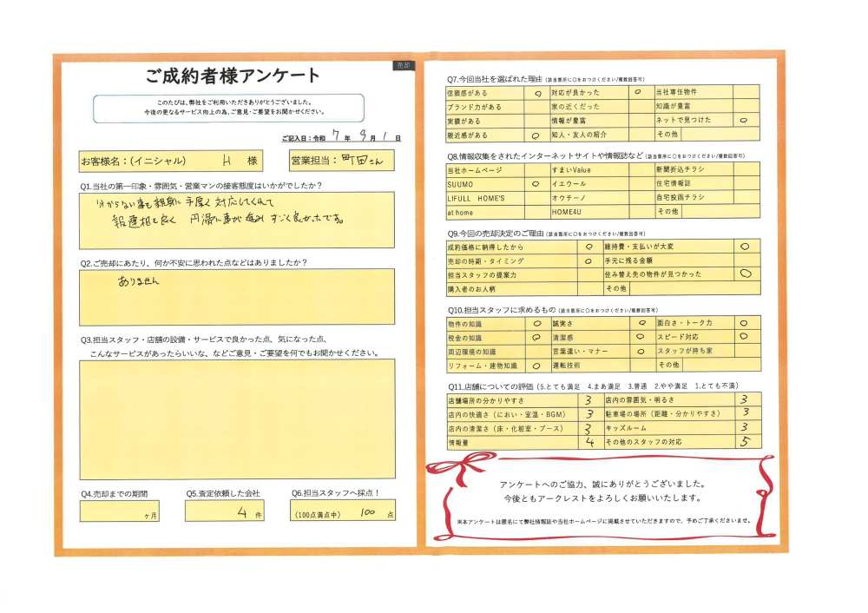Image resolution: width=868 pixels, height=613 pixels.
Task: Mark the ネットで見つけた checkbox
Action: click(x=746, y=121)
